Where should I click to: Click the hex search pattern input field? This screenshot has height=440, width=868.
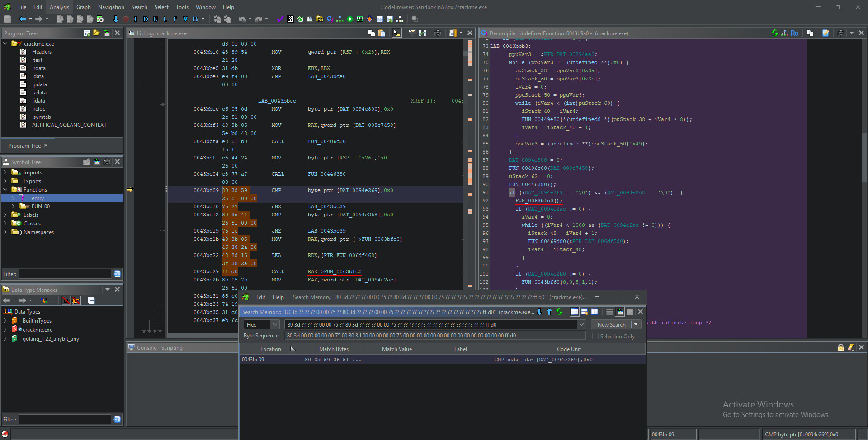431,324
